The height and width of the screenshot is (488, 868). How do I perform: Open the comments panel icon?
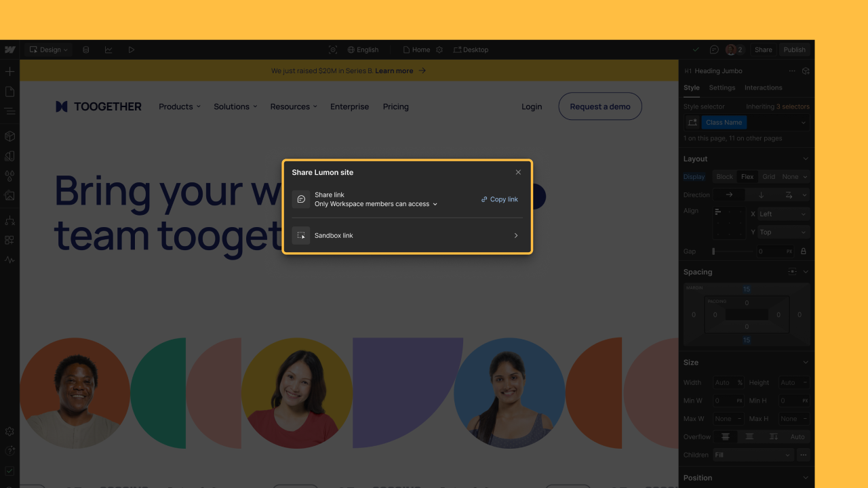(x=714, y=49)
